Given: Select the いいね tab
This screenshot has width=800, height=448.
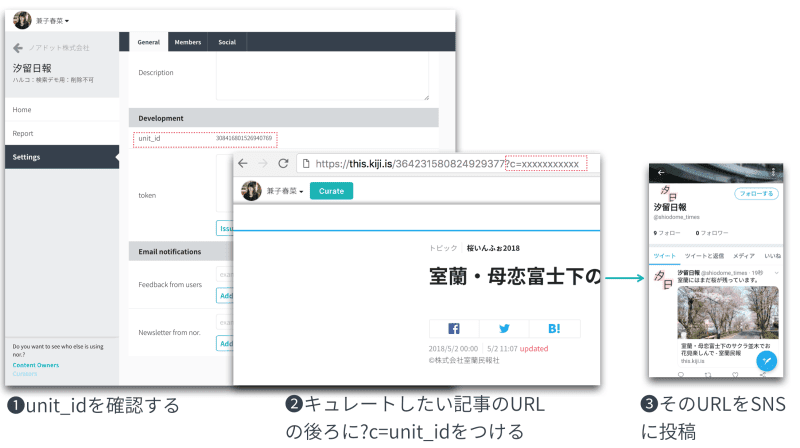Looking at the screenshot, I should tap(772, 256).
